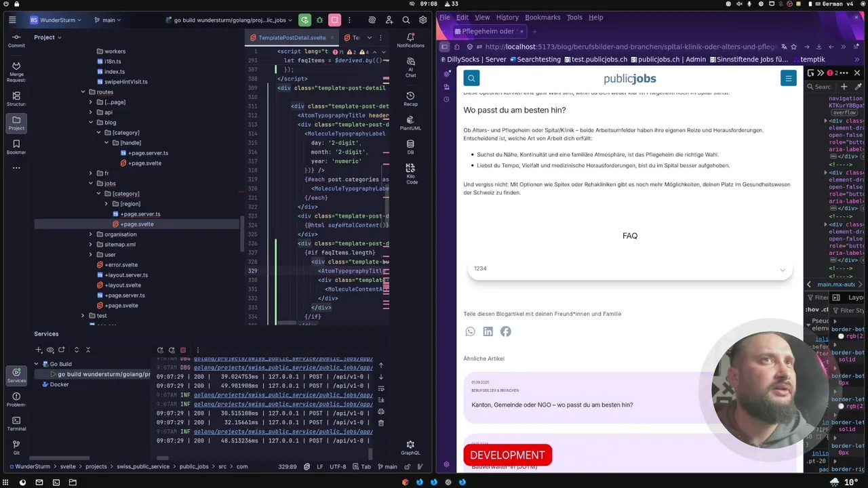This screenshot has width=868, height=488.
Task: Open the GraphQL tool window
Action: tap(410, 447)
